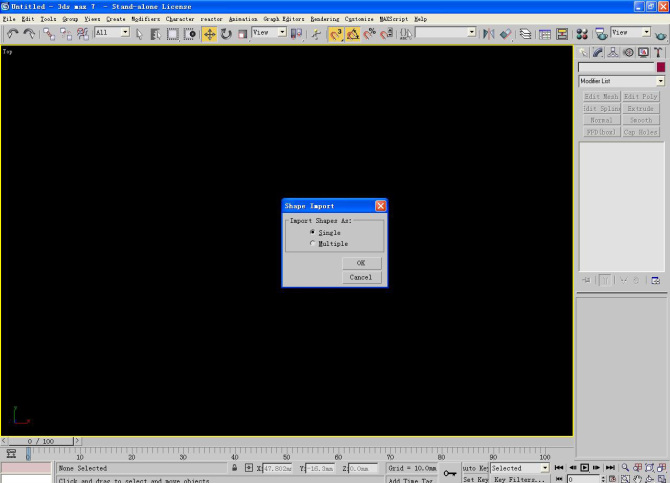Image resolution: width=670 pixels, height=483 pixels.
Task: Switch to the Display panel tab
Action: pos(643,53)
